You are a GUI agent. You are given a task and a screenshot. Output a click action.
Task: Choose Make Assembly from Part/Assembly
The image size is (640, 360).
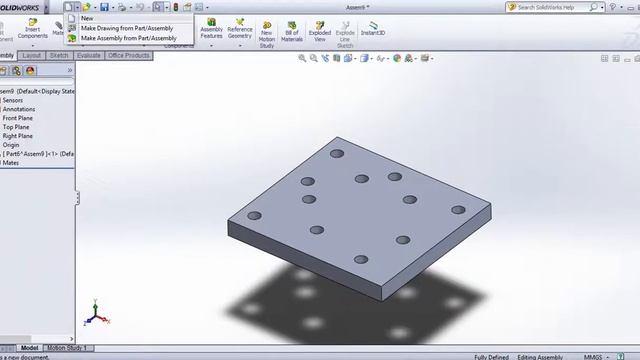coord(129,38)
